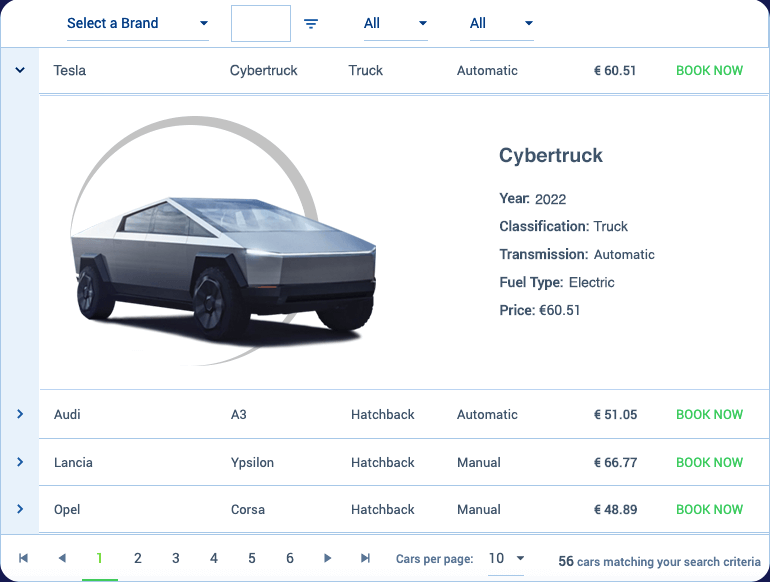Click the Cybertruck car image

[x=223, y=243]
